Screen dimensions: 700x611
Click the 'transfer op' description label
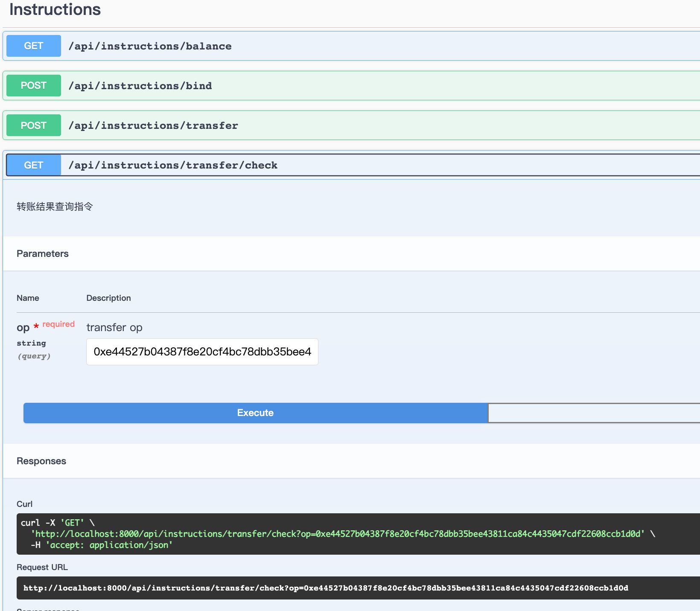pos(114,328)
